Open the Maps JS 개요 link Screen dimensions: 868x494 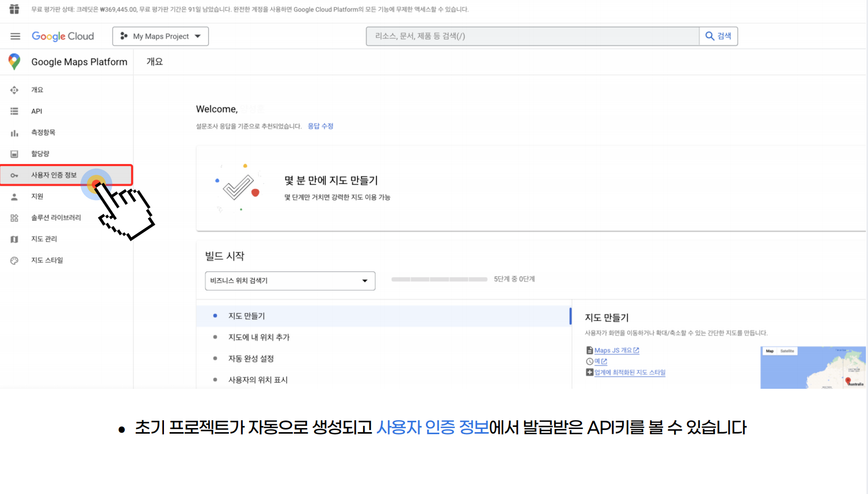[x=617, y=351]
